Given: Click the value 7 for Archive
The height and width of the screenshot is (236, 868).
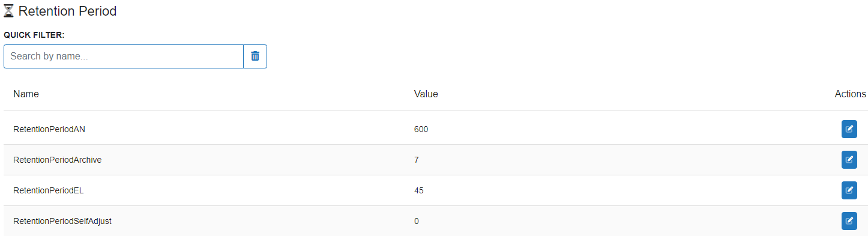Looking at the screenshot, I should 417,160.
